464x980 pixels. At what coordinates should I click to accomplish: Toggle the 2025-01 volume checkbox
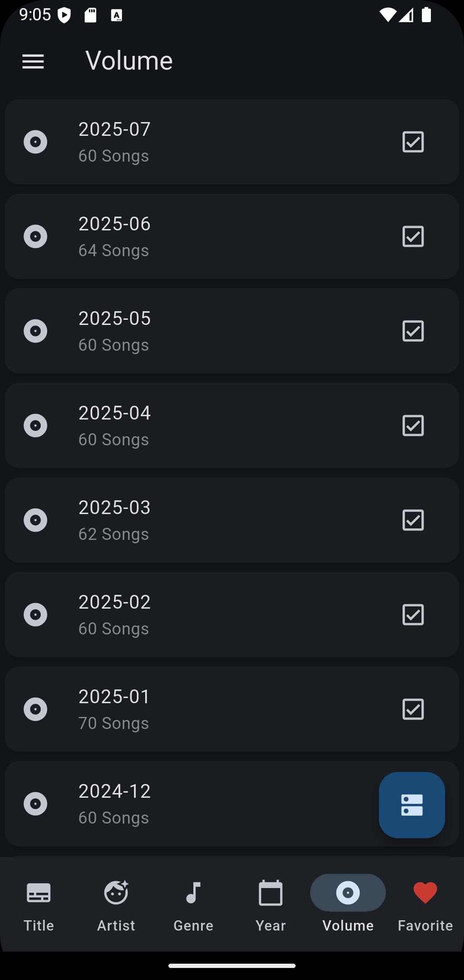pos(413,709)
